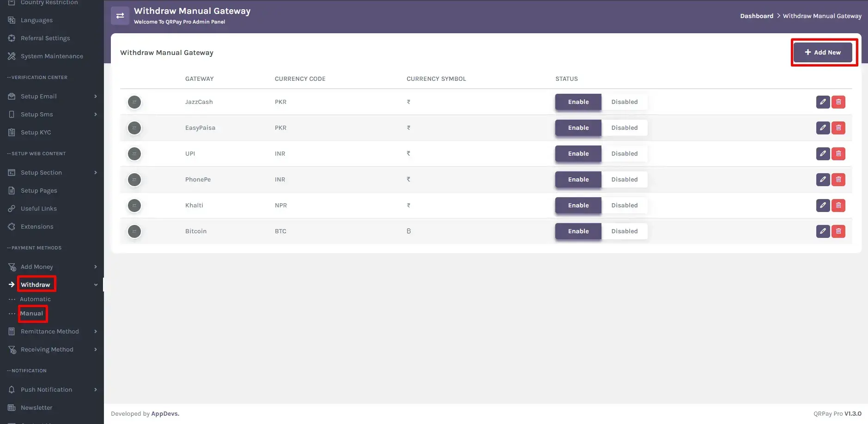This screenshot has height=424, width=868.
Task: Open the AppDevs footer link
Action: (x=165, y=414)
